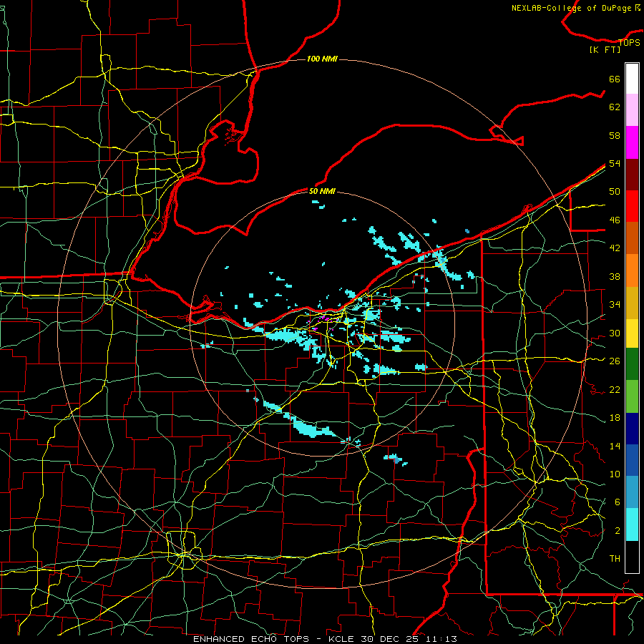
Task: Select the gold legend color band
Action: coord(632,303)
